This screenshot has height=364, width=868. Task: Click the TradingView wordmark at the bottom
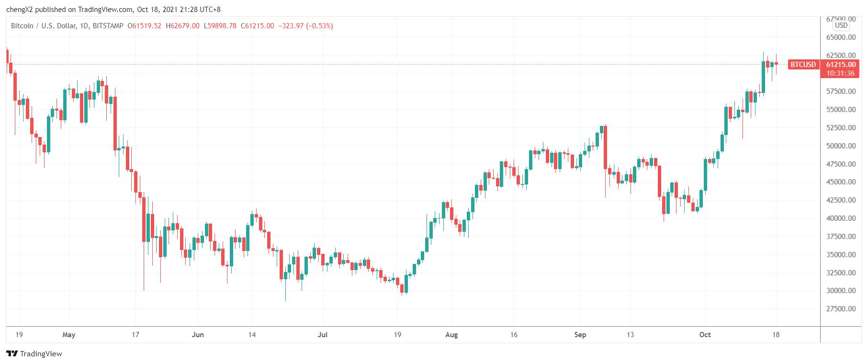click(x=41, y=354)
